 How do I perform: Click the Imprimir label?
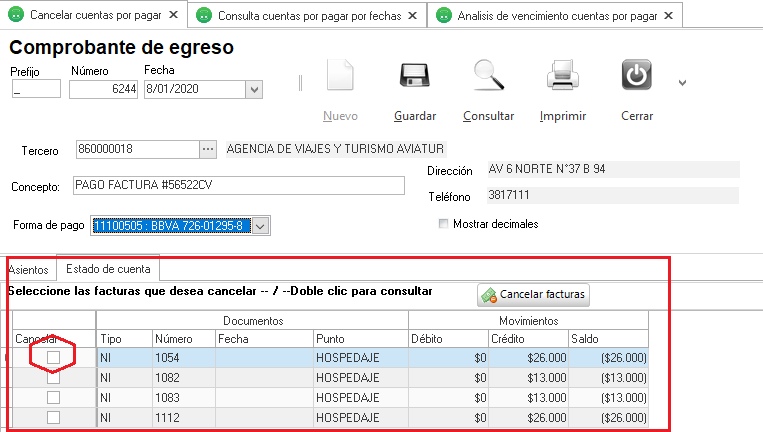tap(563, 116)
